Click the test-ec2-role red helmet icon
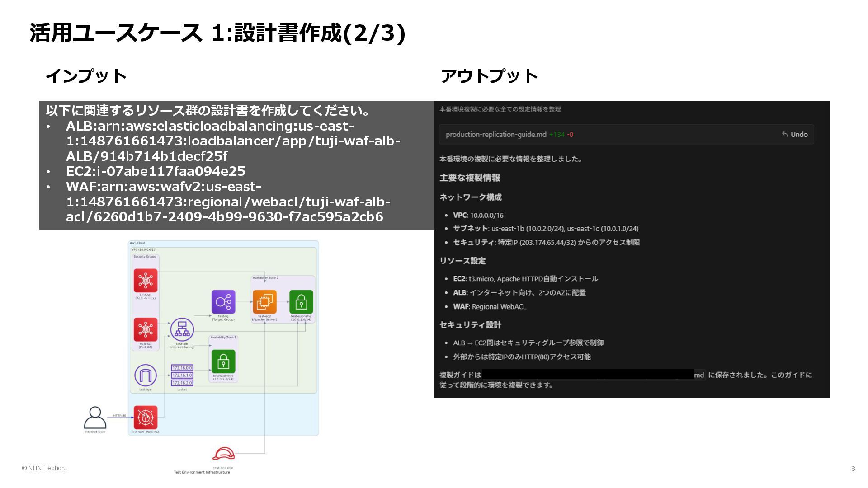Screen dimensions: 868x488 point(223,454)
